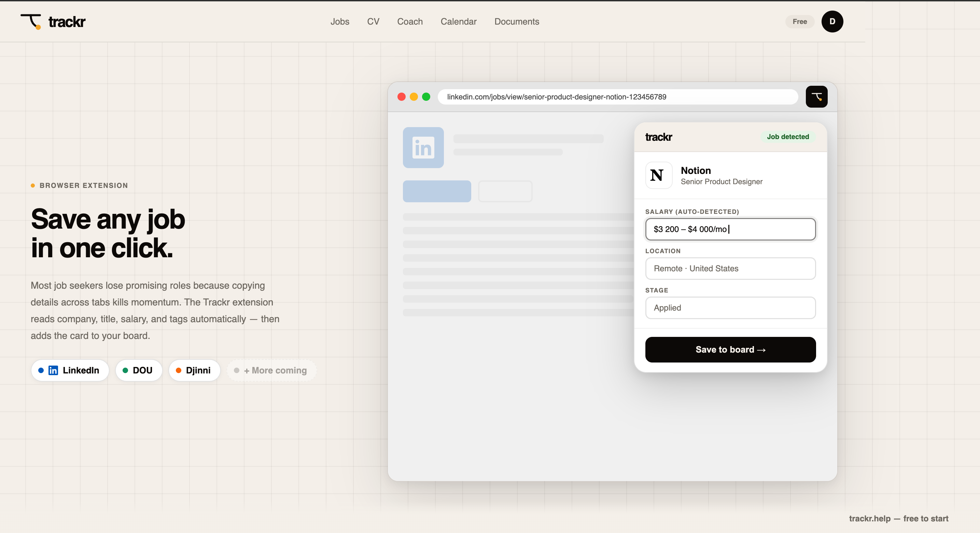Open the Calendar nav item
Viewport: 980px width, 533px height.
(459, 22)
